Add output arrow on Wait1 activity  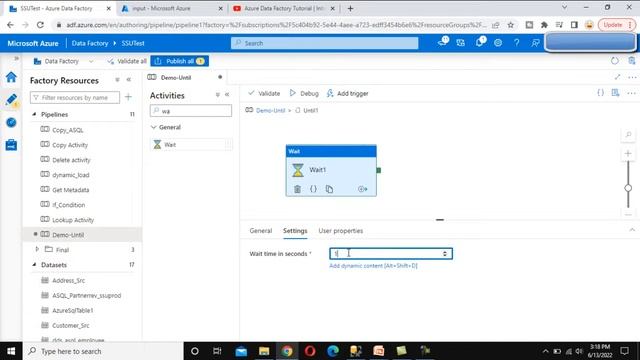click(x=362, y=189)
